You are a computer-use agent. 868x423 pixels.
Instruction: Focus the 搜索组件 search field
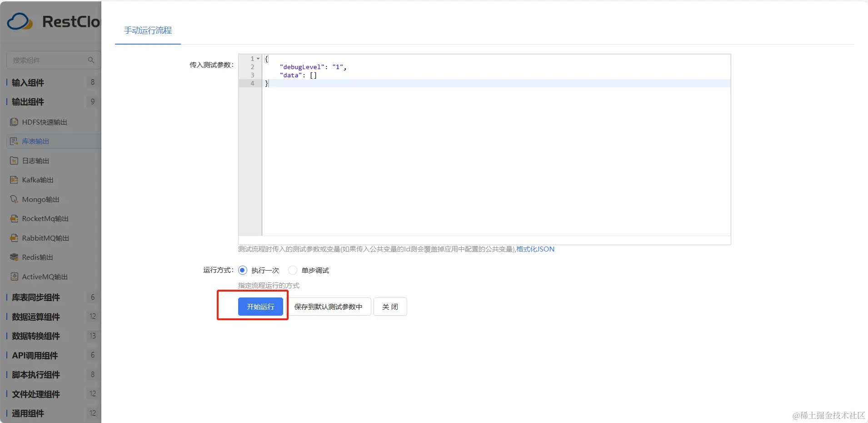54,60
